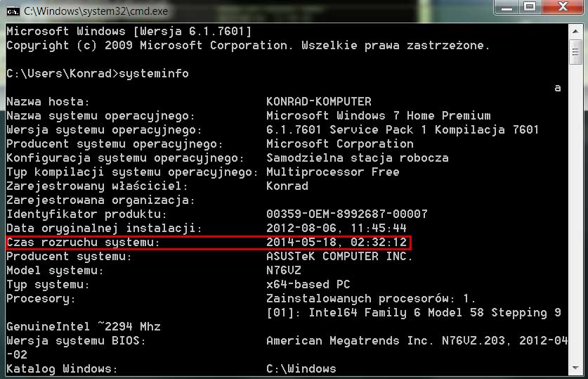Click the manufacturer ASUSTeK COMPUTER INC.

[339, 256]
